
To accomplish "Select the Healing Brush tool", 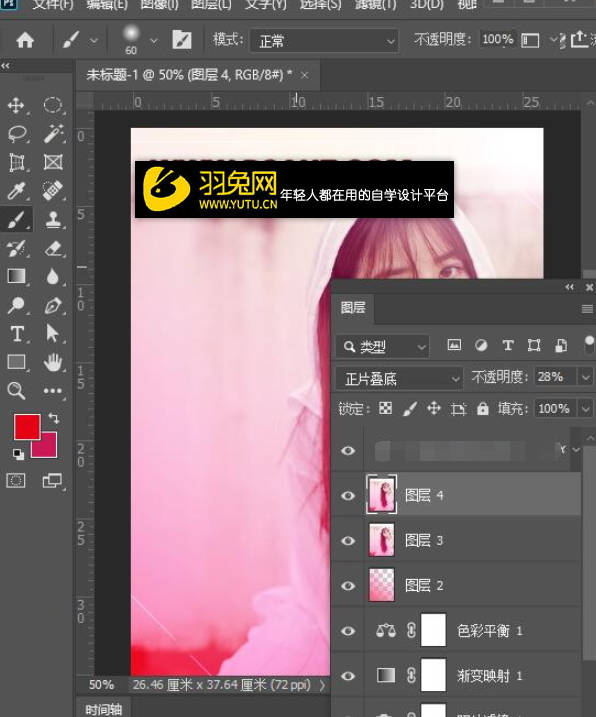I will tap(53, 191).
